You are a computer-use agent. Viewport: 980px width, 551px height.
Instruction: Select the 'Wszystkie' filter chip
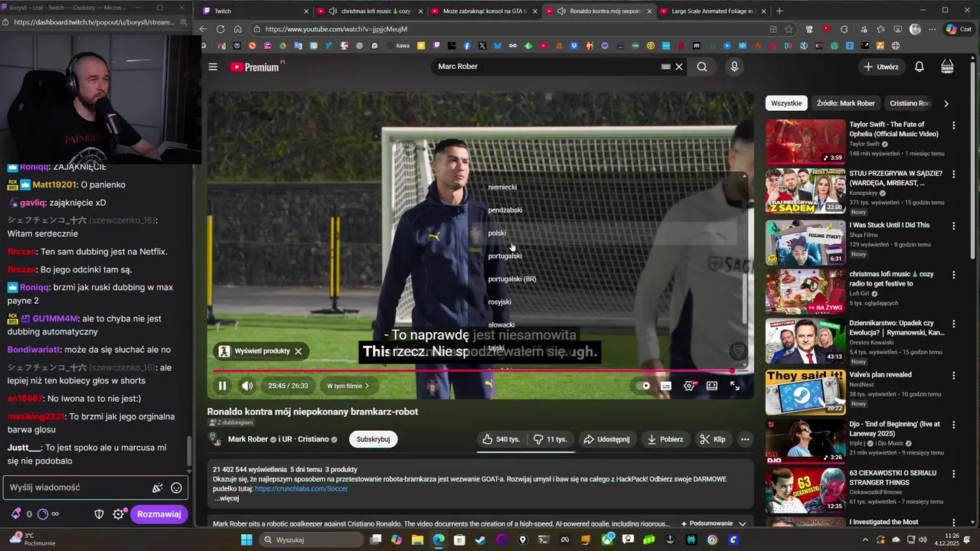(x=786, y=103)
